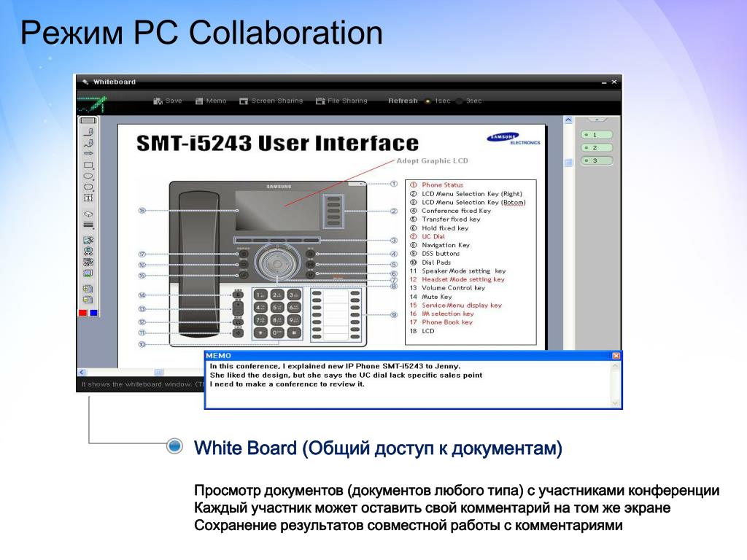Screen dimensions: 747x560
Task: Click the 'Conference fixed Key' entry
Action: (456, 211)
